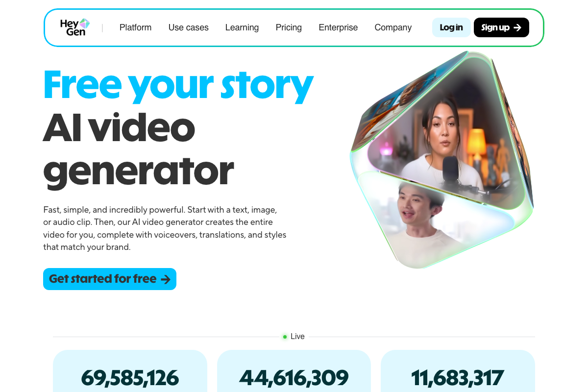Image resolution: width=588 pixels, height=392 pixels.
Task: Click the 69,585,126 live counter card
Action: [x=130, y=371]
